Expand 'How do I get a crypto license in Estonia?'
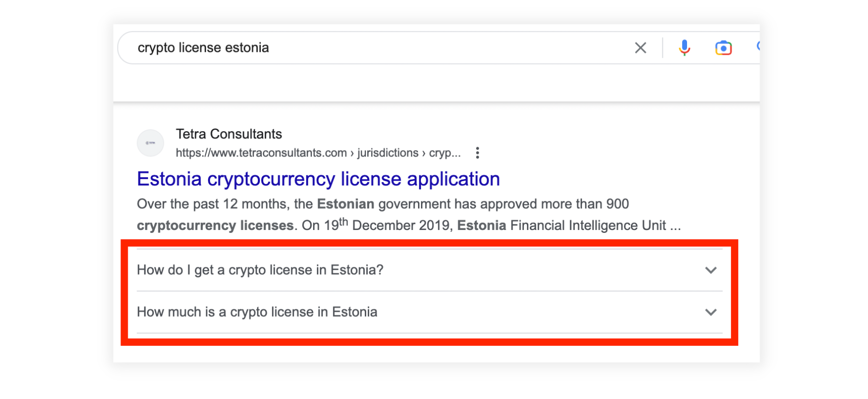 pos(430,270)
